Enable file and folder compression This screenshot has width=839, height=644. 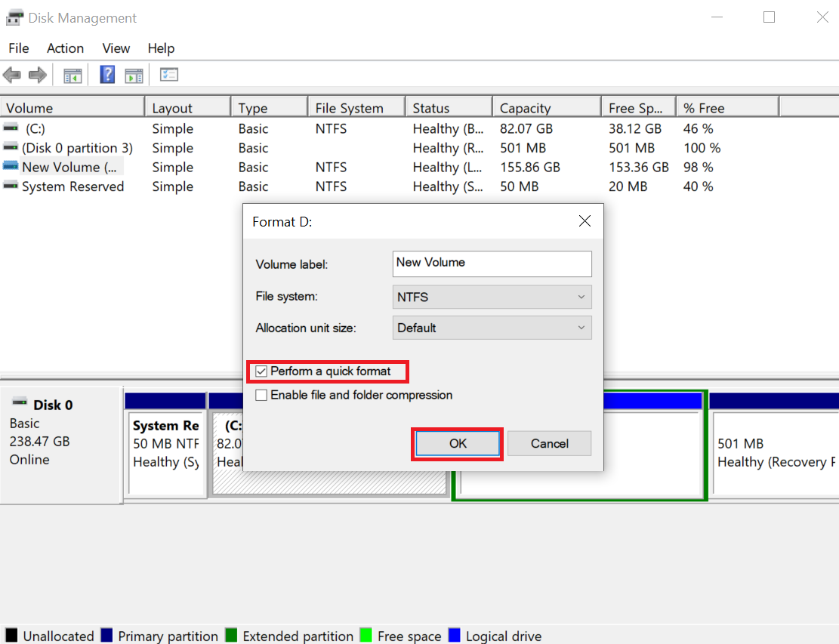point(261,395)
